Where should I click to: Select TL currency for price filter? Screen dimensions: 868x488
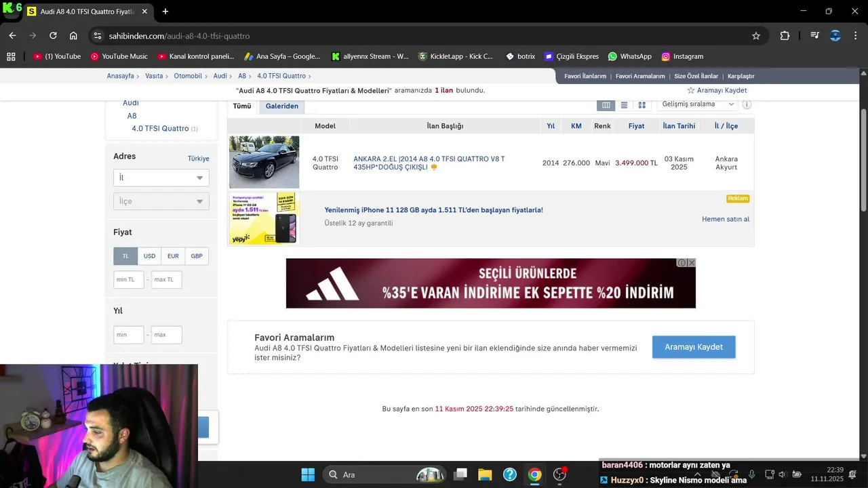[x=125, y=256]
